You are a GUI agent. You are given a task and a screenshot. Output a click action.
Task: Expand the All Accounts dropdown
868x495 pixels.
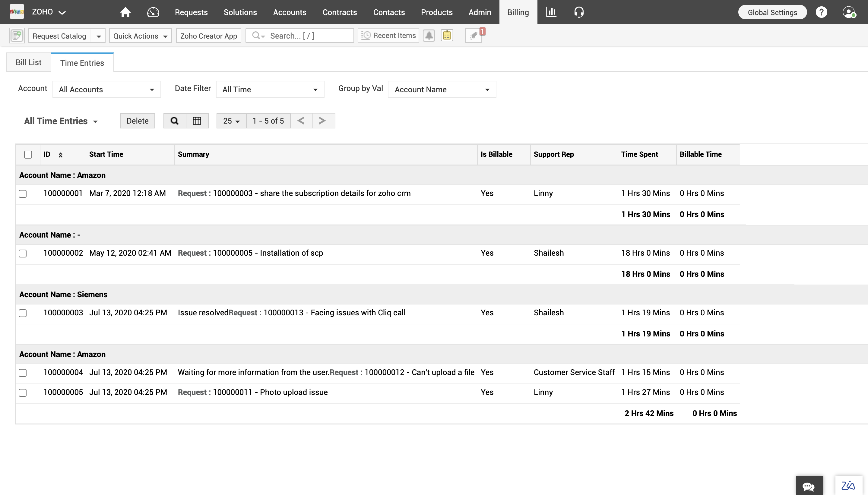pyautogui.click(x=106, y=90)
